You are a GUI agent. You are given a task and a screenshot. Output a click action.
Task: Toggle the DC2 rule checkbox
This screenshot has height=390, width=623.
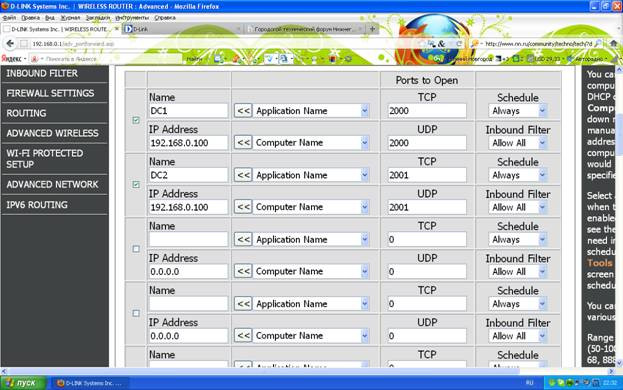tap(136, 184)
